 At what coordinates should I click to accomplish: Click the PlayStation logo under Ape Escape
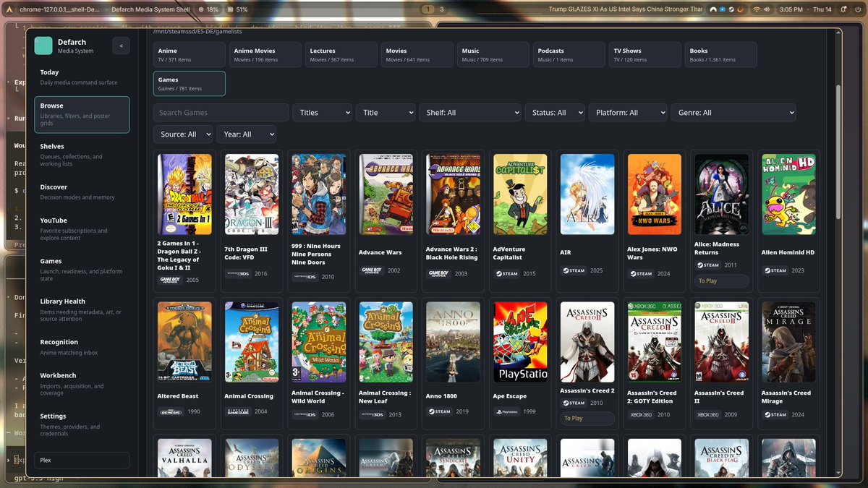[x=506, y=411]
